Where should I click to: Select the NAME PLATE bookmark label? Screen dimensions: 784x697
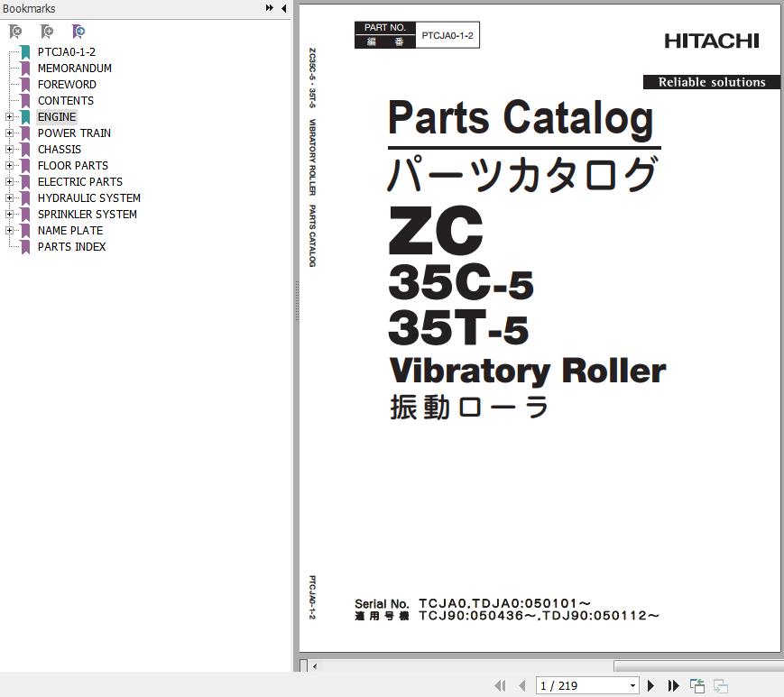coord(70,230)
